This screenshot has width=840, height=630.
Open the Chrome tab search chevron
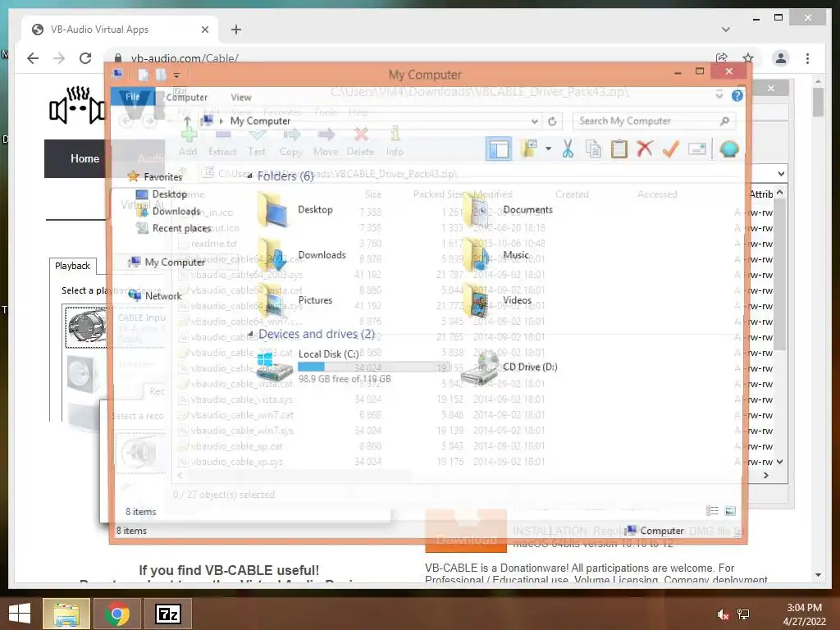(725, 30)
